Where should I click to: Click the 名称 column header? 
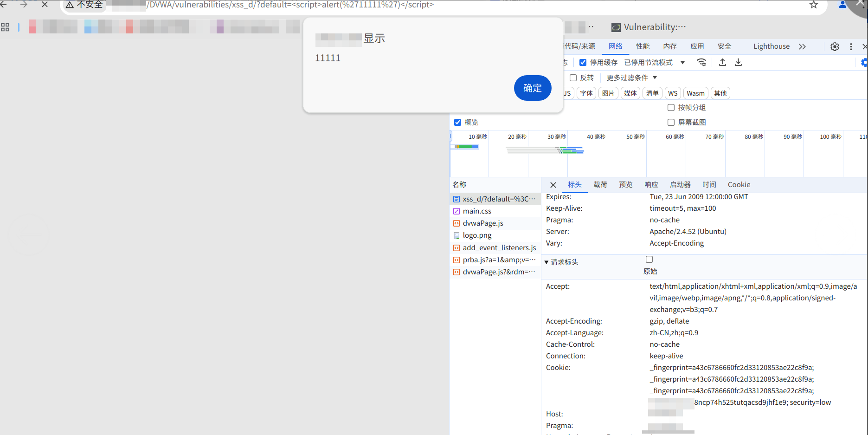[x=459, y=185]
